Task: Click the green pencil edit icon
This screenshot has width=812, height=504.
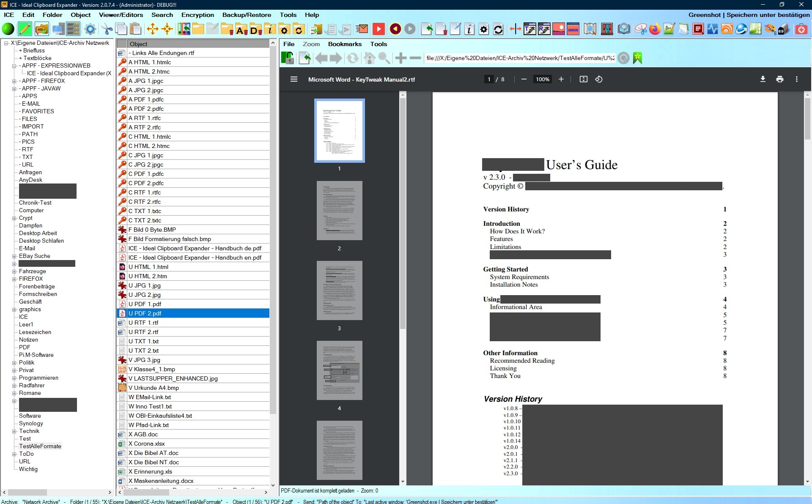Action: [25, 29]
